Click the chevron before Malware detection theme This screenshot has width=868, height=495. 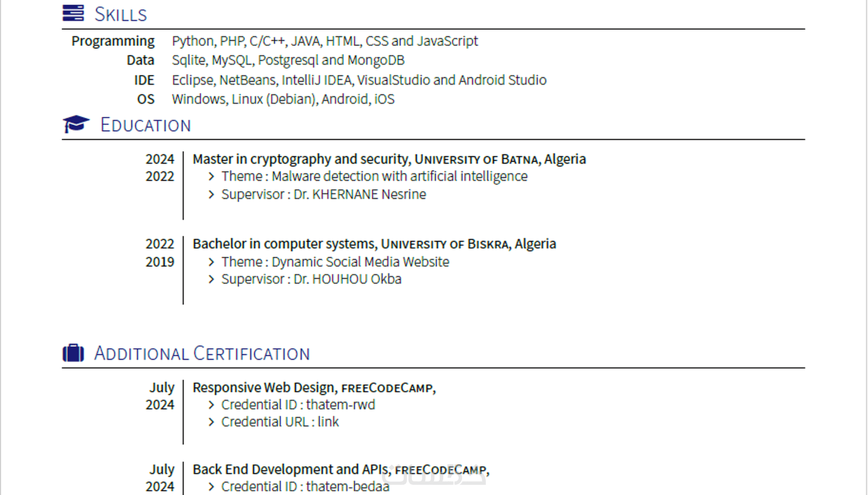[211, 177]
